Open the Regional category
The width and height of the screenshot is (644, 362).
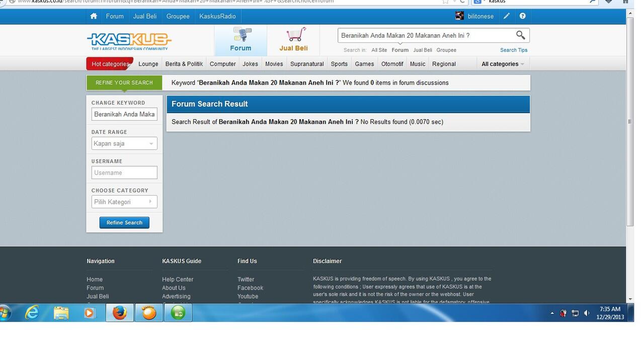[x=444, y=64]
